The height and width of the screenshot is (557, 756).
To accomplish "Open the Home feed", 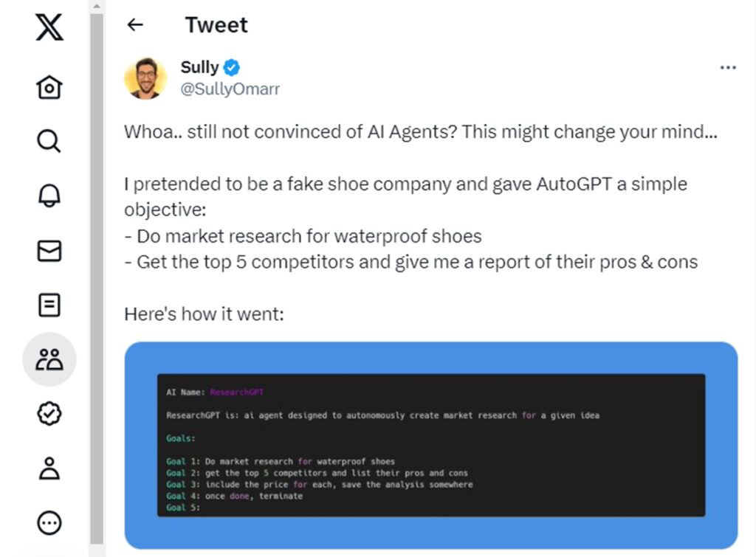I will pyautogui.click(x=48, y=86).
